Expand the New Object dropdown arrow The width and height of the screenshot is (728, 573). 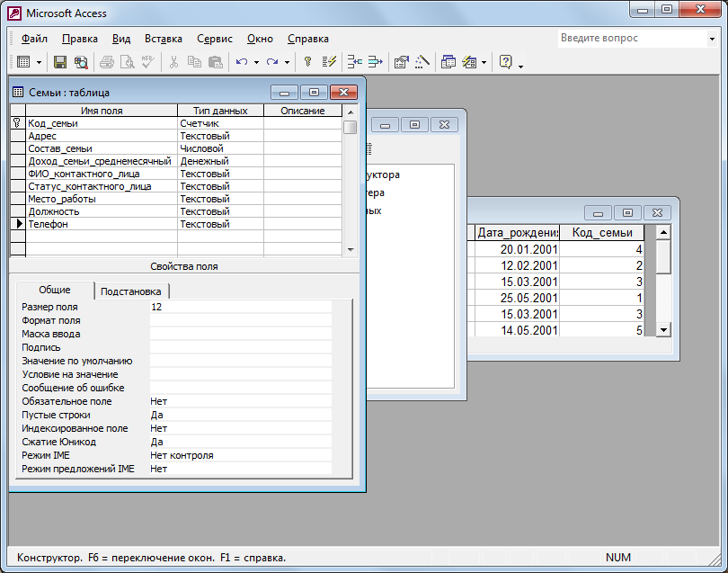click(484, 62)
